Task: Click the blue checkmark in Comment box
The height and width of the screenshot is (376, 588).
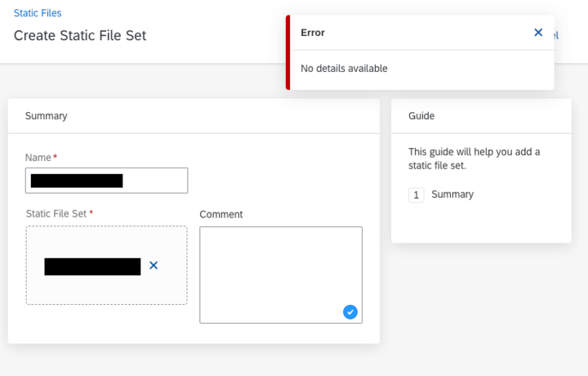Action: [x=350, y=311]
